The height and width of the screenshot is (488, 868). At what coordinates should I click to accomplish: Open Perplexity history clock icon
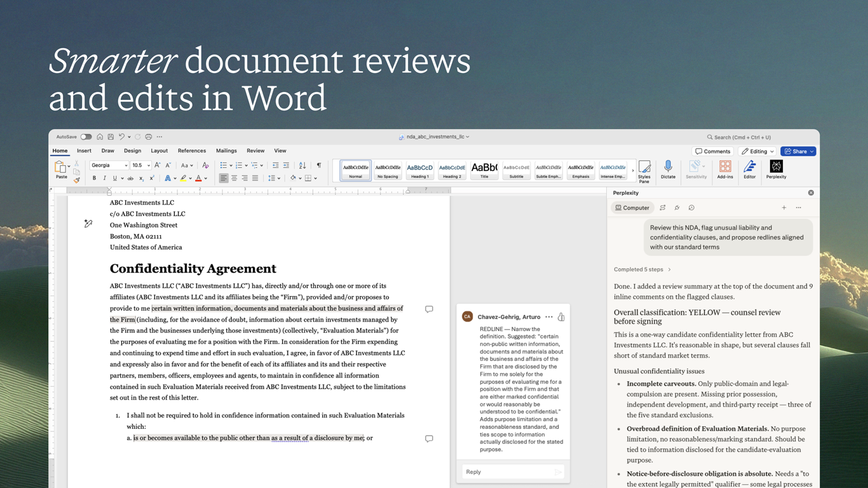click(x=691, y=208)
